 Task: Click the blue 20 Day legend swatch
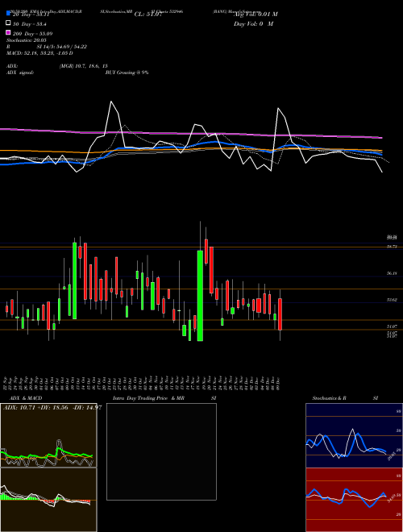8,15
